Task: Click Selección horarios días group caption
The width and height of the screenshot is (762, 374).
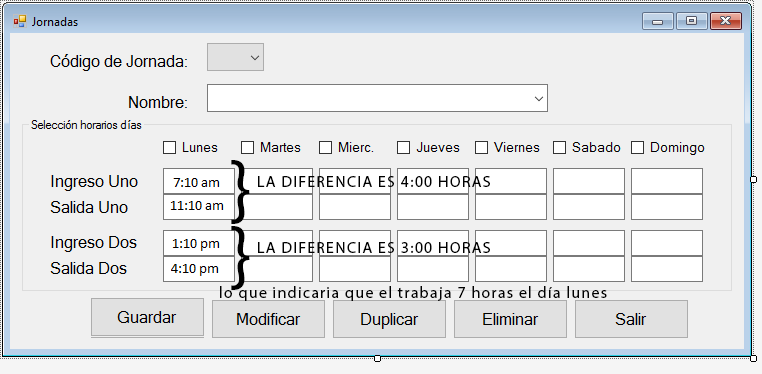Action: click(x=87, y=125)
